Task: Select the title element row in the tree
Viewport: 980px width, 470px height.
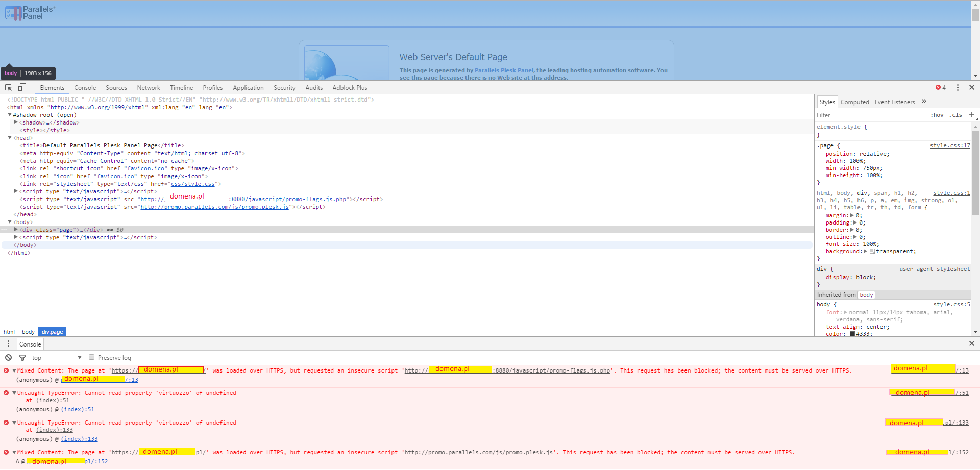Action: (x=102, y=145)
